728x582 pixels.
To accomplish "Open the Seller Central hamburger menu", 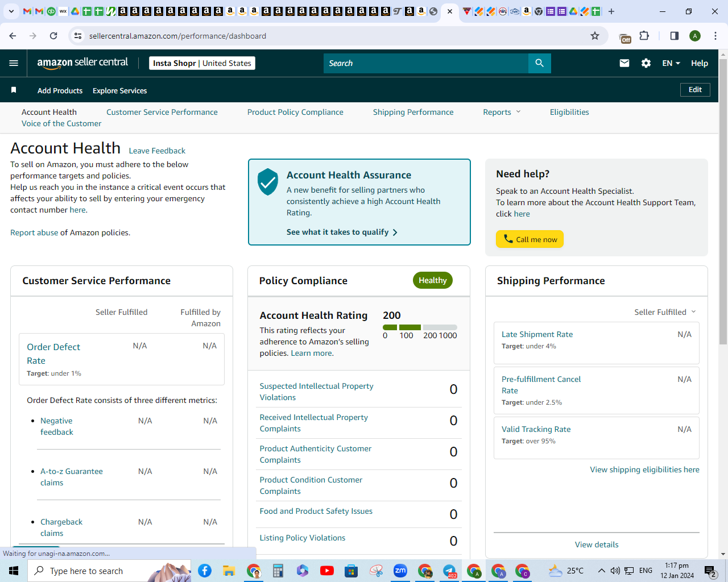I will [x=14, y=63].
